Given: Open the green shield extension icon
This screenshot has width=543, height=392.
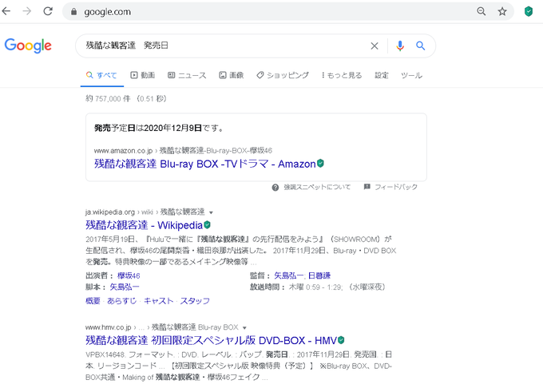Looking at the screenshot, I should [529, 11].
